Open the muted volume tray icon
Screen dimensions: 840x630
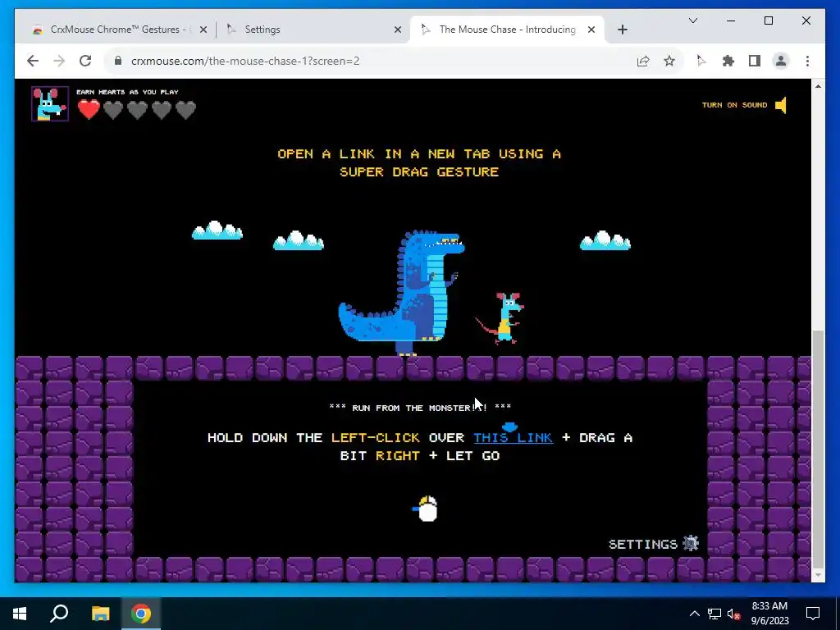tap(734, 614)
